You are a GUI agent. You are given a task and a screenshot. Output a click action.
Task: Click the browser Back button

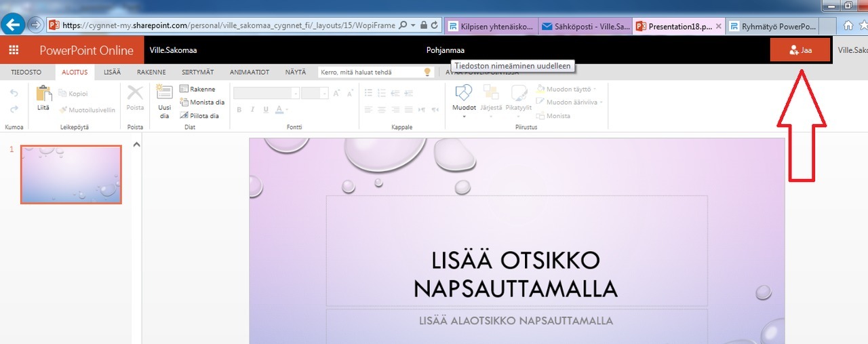click(x=14, y=25)
